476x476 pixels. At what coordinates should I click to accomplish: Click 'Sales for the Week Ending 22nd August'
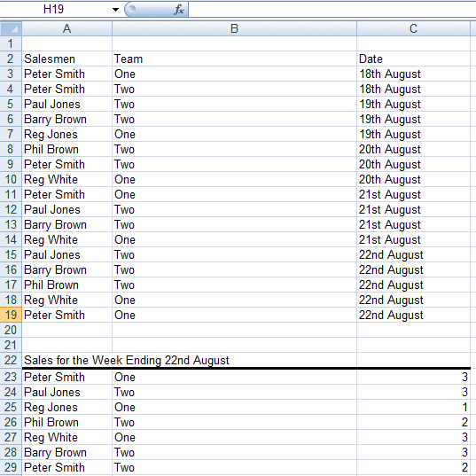127,360
